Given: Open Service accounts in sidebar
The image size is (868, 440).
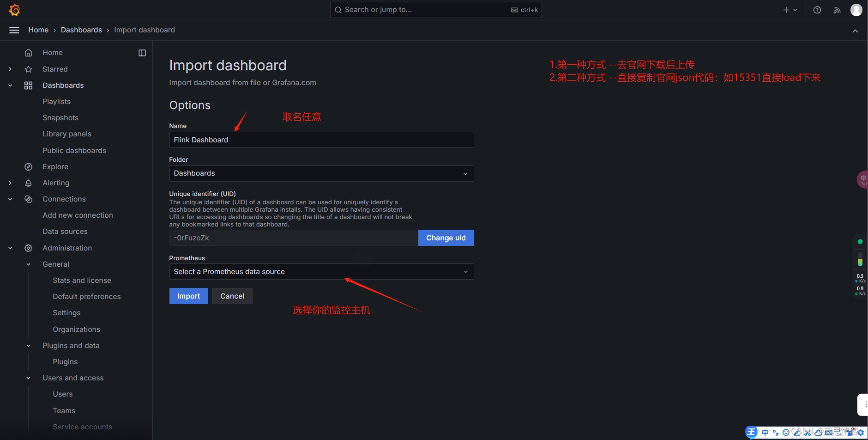Looking at the screenshot, I should 82,427.
